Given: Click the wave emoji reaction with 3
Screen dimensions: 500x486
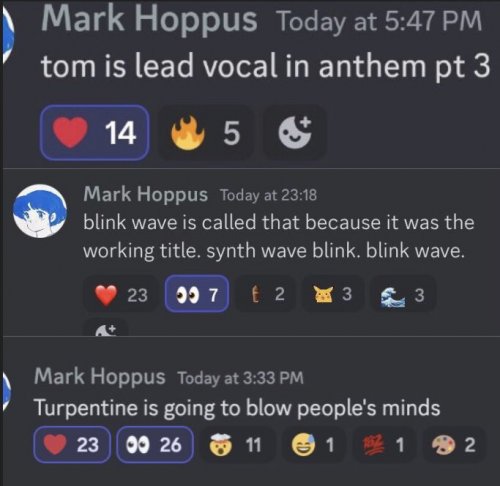Looking at the screenshot, I should point(403,294).
